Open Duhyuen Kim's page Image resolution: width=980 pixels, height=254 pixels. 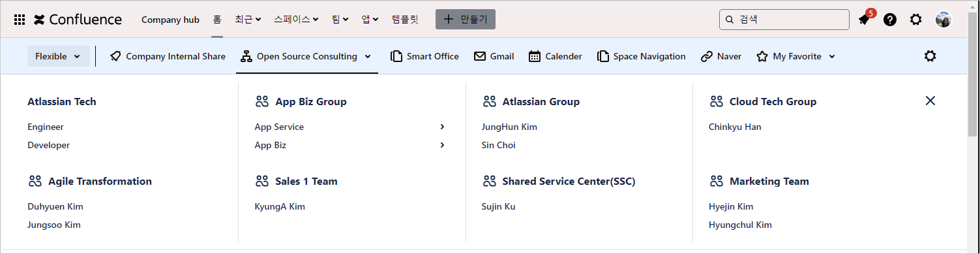click(55, 206)
